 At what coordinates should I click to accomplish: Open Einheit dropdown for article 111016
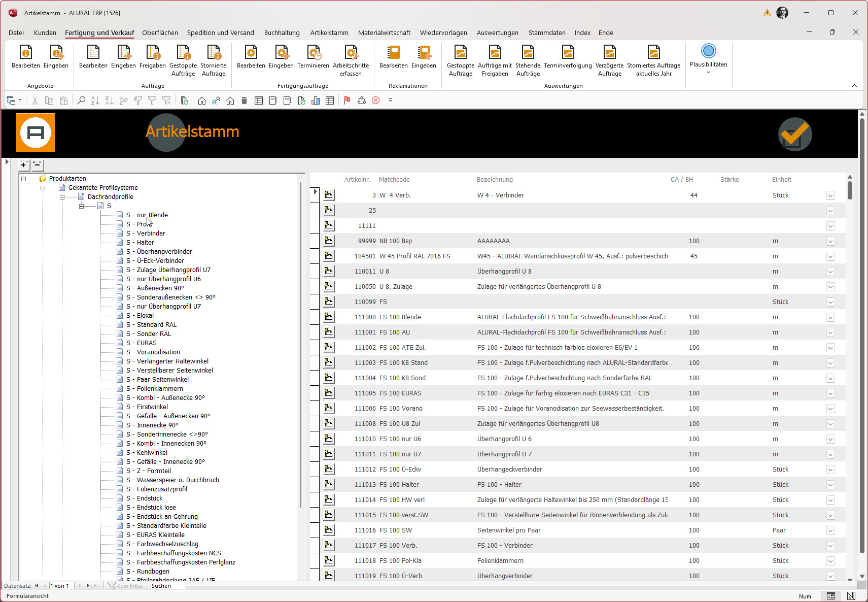click(x=830, y=530)
